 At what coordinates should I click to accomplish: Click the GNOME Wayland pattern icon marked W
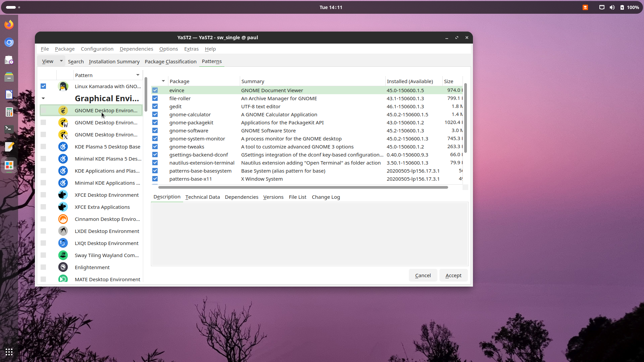point(63,122)
